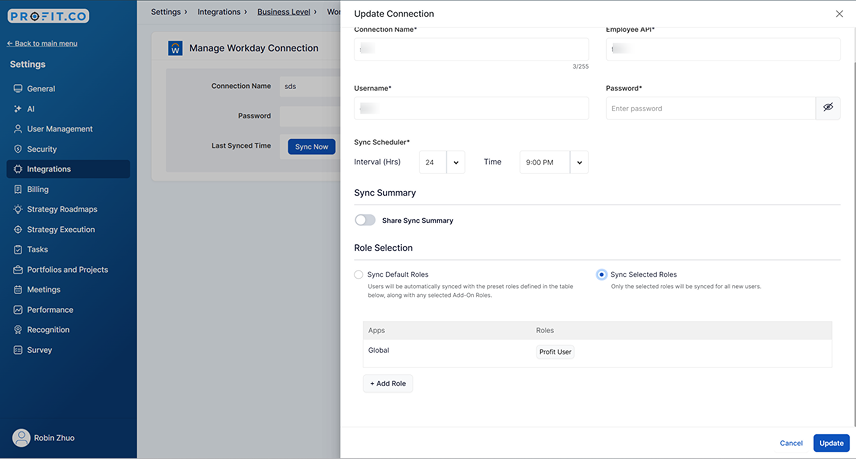
Task: Click the Profit User role tag
Action: (555, 352)
